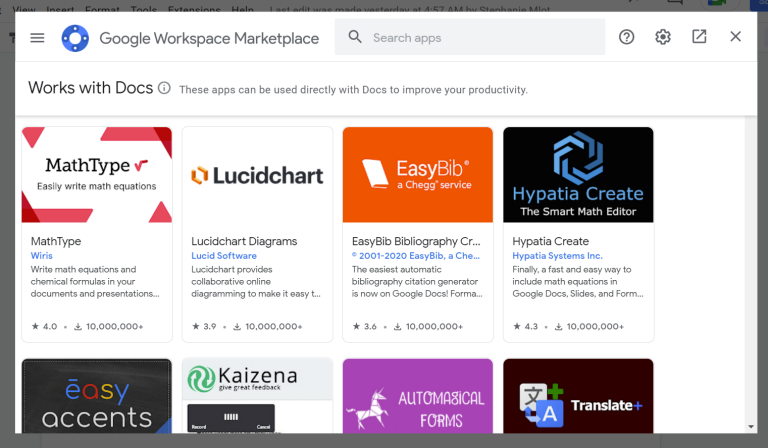Open the Marketplace hamburger menu
Image resolution: width=768 pixels, height=448 pixels.
coord(37,38)
